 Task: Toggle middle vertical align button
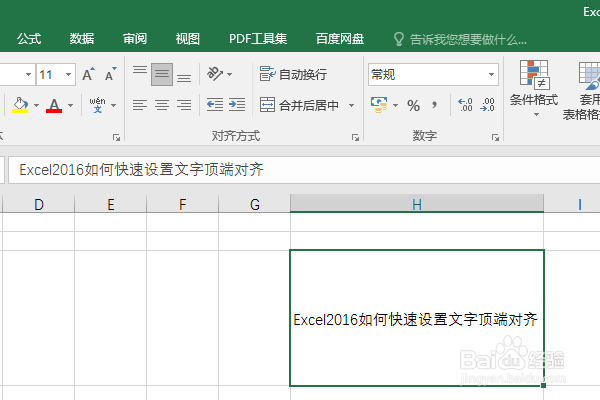(162, 74)
